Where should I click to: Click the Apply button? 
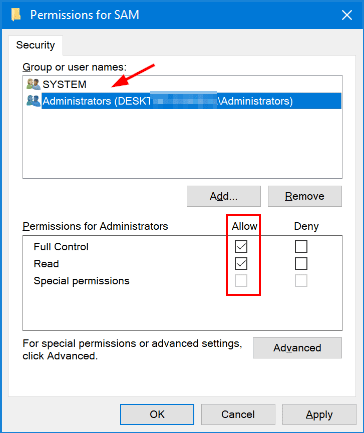pyautogui.click(x=319, y=414)
